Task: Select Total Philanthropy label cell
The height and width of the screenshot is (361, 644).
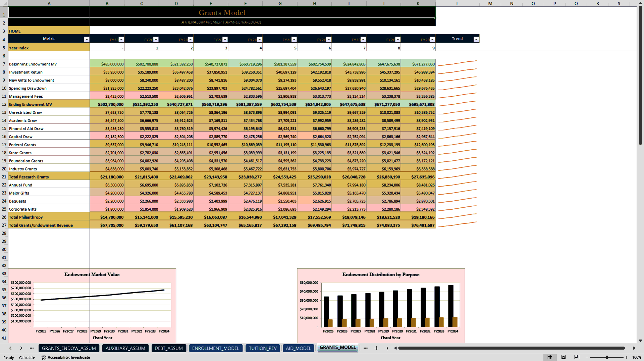Action: 49,217
